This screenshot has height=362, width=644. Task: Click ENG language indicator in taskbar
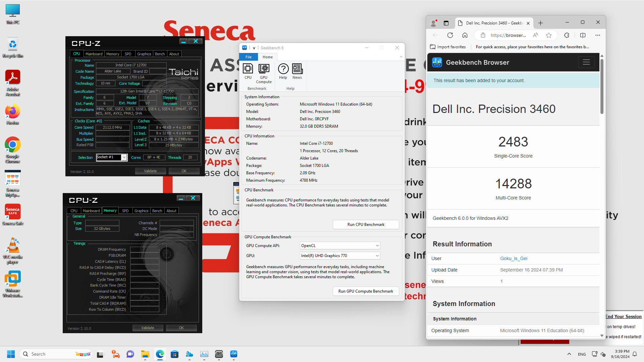click(x=582, y=354)
